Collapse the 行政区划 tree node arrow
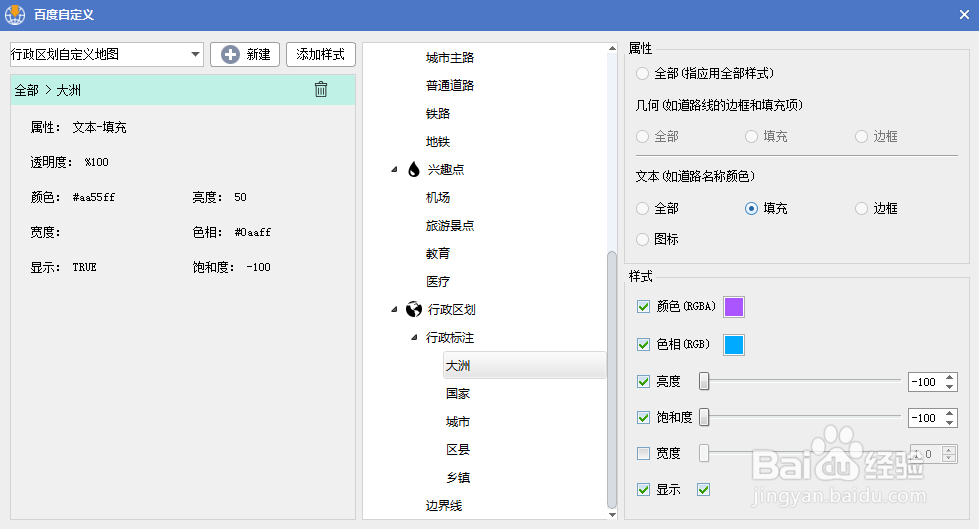The width and height of the screenshot is (979, 529). click(394, 309)
